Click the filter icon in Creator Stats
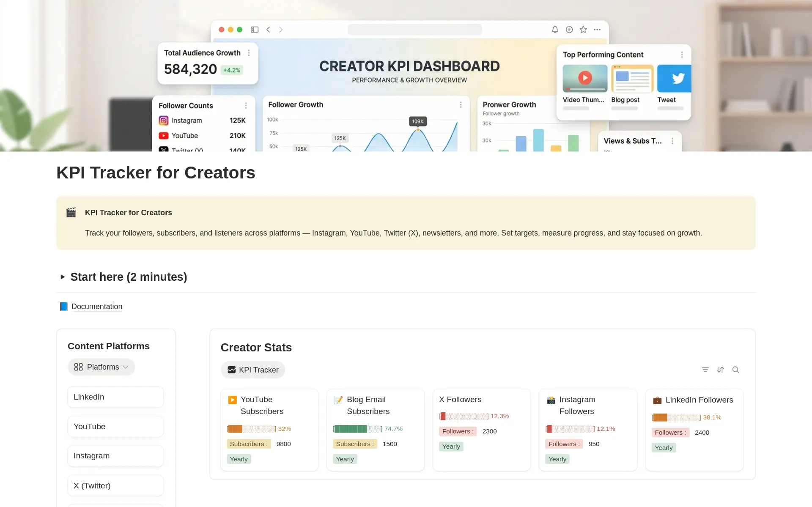Image resolution: width=812 pixels, height=507 pixels. pos(705,370)
